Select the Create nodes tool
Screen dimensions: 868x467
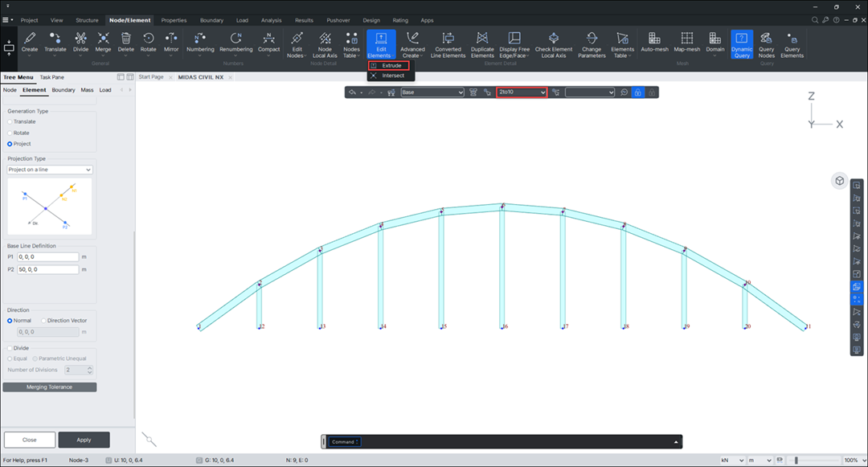point(30,43)
